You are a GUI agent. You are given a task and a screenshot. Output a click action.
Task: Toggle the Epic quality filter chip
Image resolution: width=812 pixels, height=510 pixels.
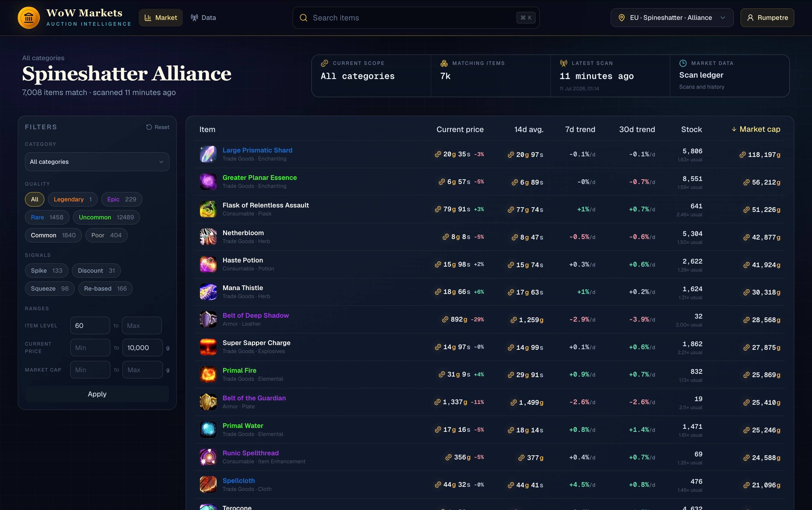pos(122,199)
